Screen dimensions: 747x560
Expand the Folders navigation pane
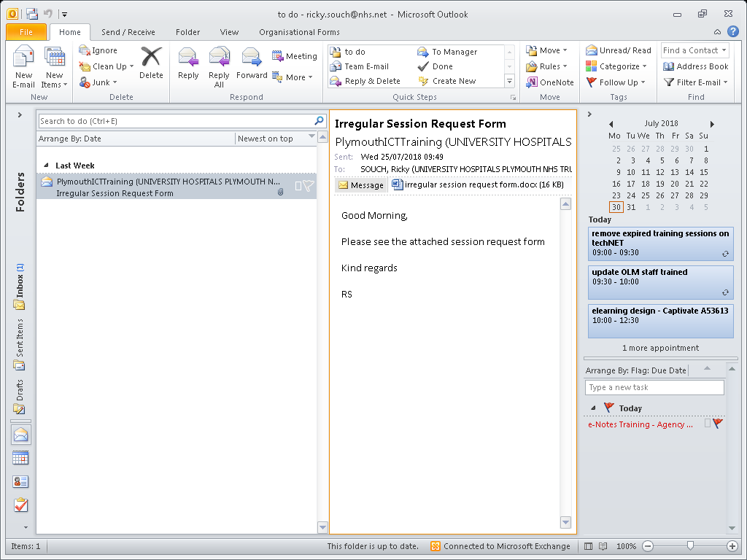click(x=20, y=114)
